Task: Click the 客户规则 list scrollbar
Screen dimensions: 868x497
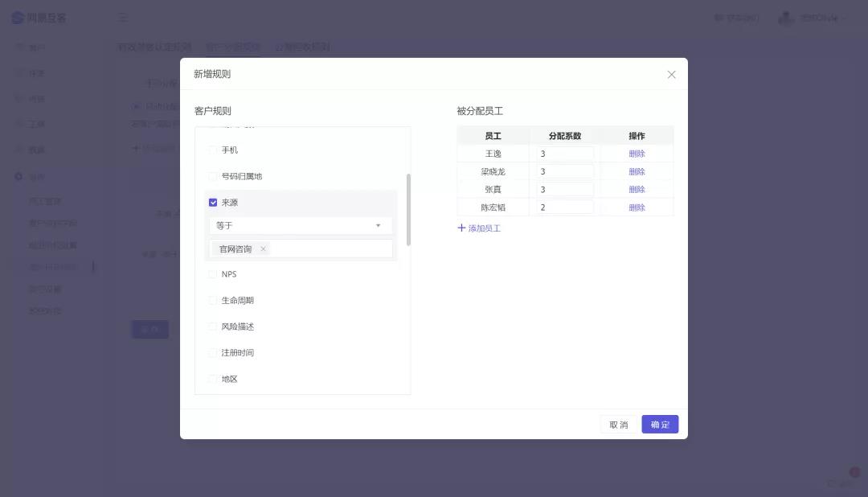Action: coord(408,209)
